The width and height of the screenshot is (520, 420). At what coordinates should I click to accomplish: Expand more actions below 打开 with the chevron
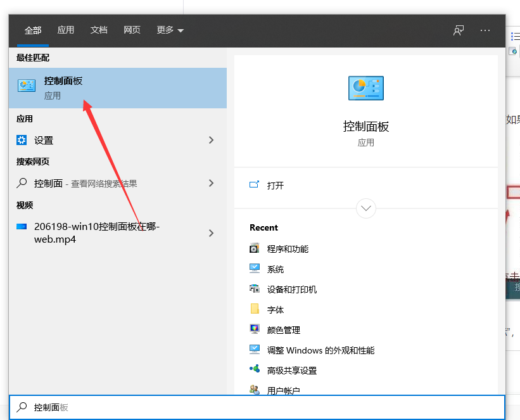click(365, 208)
